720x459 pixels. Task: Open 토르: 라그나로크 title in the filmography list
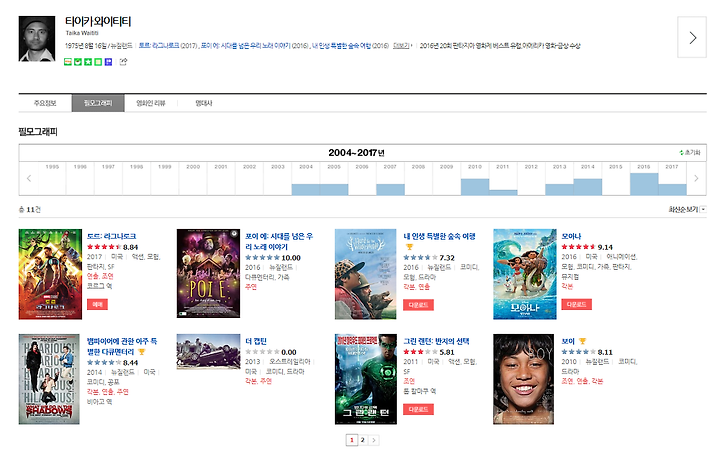pos(112,236)
